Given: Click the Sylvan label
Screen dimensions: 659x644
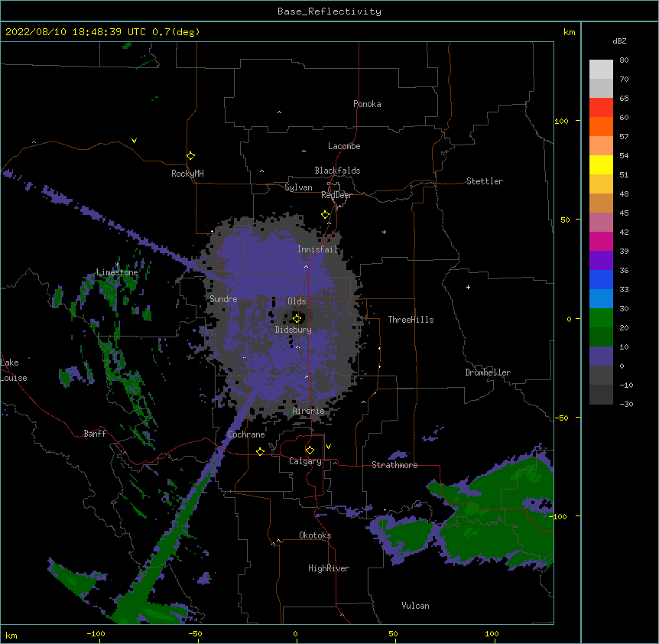Looking at the screenshot, I should [x=298, y=187].
